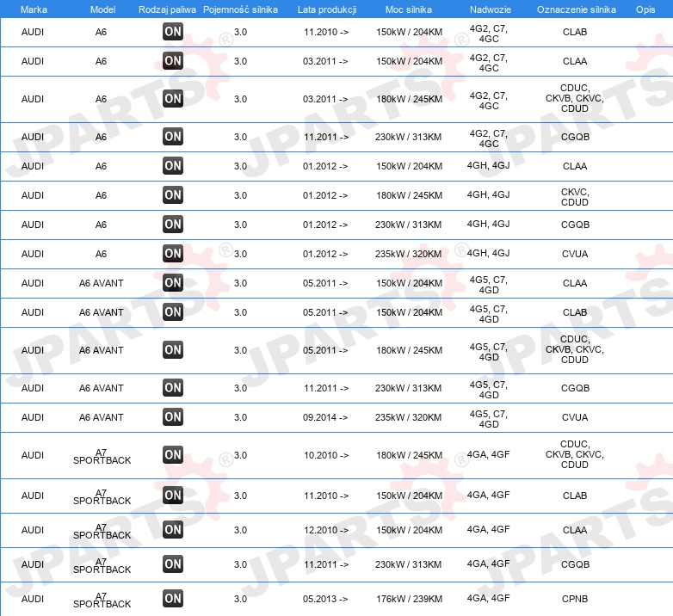673x616 pixels.
Task: Select the A6 Avant CVUA engine code cell
Action: coord(575,417)
